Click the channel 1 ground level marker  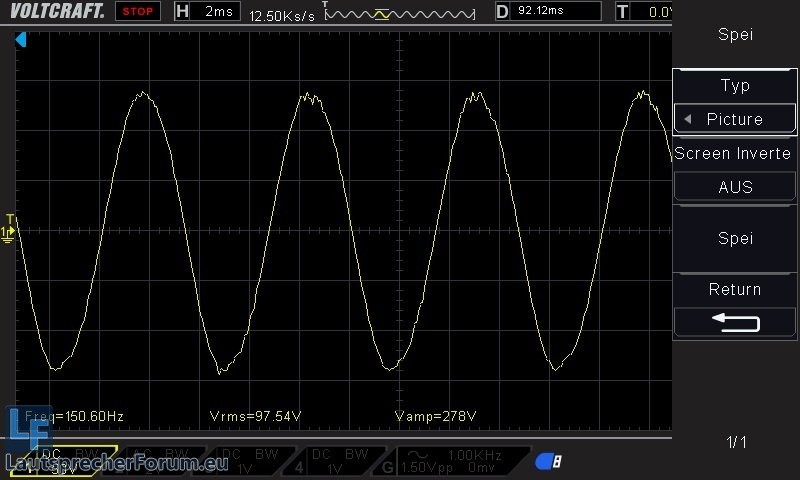(x=9, y=232)
